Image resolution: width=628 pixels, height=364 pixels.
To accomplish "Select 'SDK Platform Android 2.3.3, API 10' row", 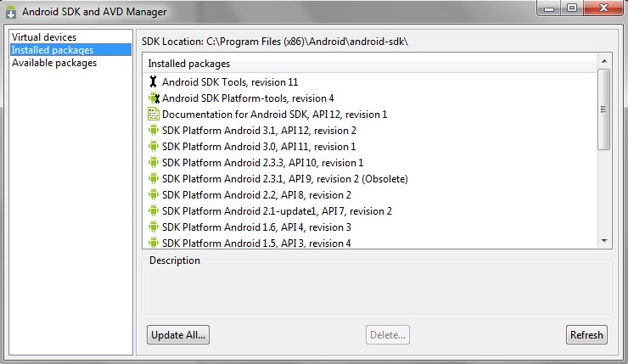I will click(370, 162).
